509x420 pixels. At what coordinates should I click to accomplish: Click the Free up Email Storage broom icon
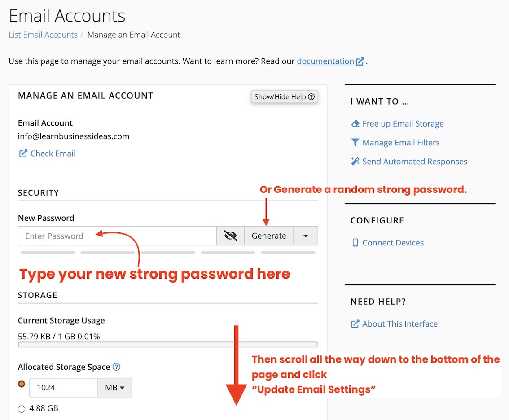[x=355, y=123]
